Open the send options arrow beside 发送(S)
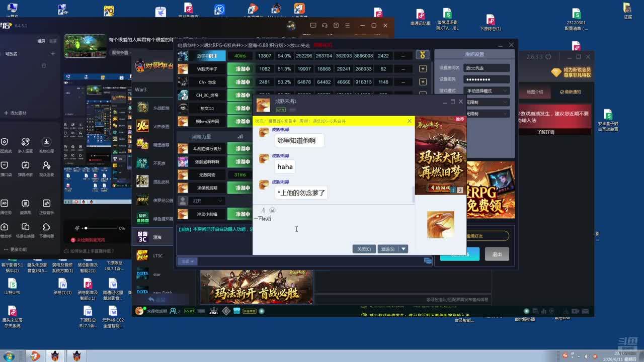Screen dimensions: 644x362 coord(403,249)
